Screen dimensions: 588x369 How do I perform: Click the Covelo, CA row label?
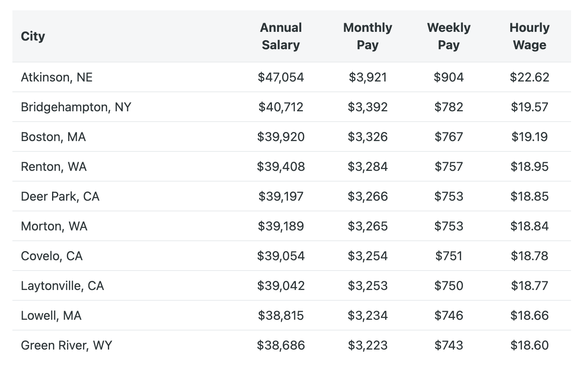52,256
